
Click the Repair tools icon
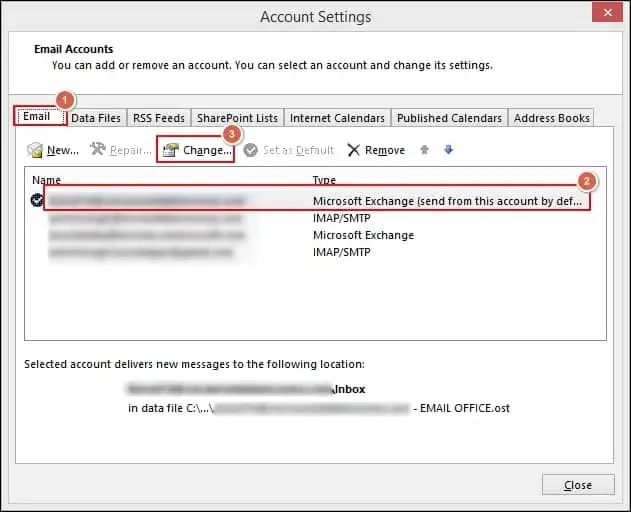98,149
